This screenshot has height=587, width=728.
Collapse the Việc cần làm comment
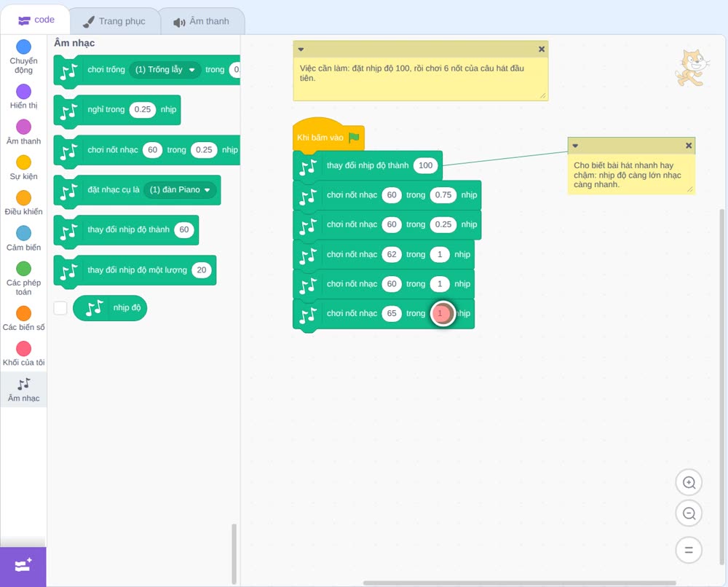point(301,49)
